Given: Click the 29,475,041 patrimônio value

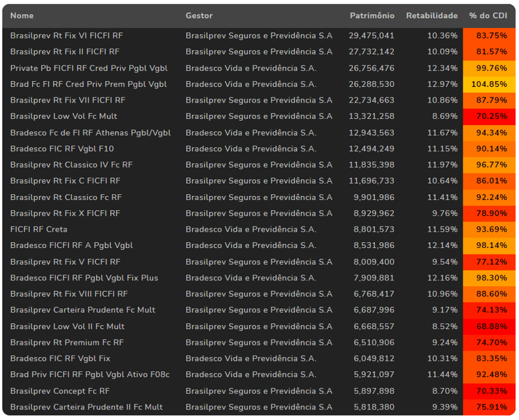Looking at the screenshot, I should pos(371,36).
